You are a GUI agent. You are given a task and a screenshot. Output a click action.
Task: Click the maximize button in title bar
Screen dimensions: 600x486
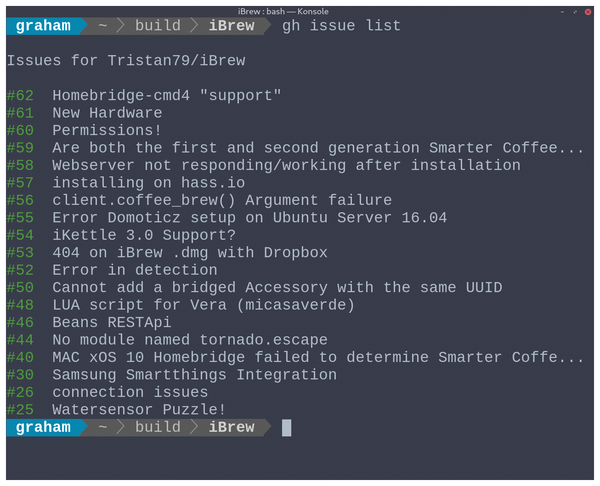pos(575,12)
